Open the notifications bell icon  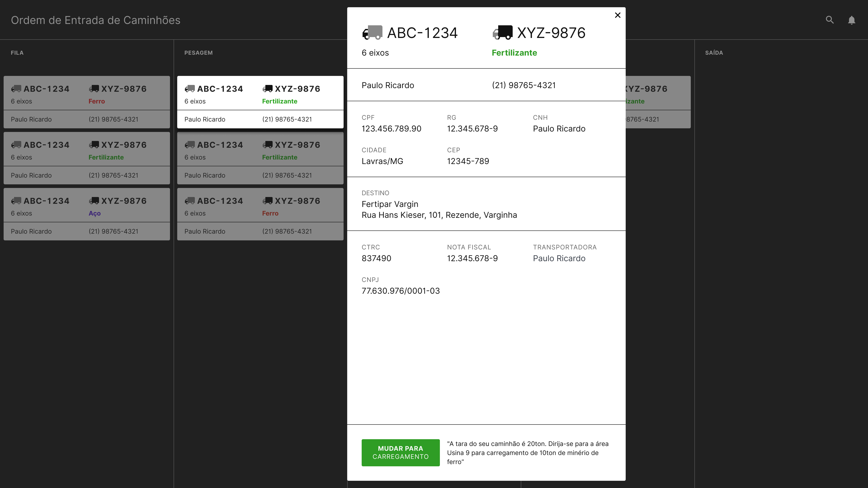[851, 20]
